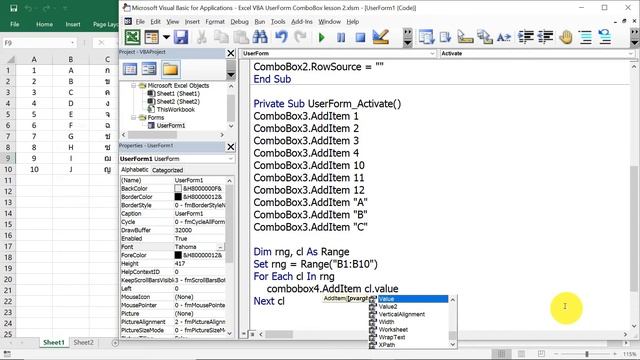This screenshot has width=640, height=360.
Task: Click the Excel zoom slider
Action: click(587, 354)
